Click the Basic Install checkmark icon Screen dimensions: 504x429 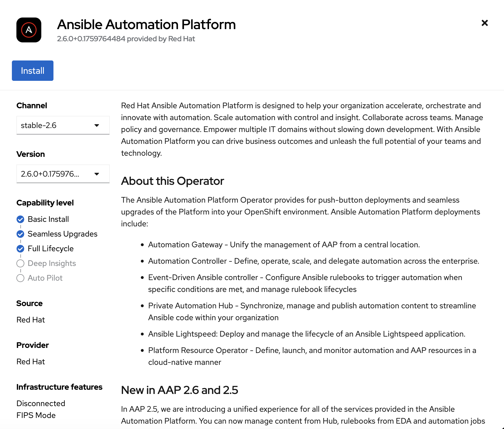[20, 219]
